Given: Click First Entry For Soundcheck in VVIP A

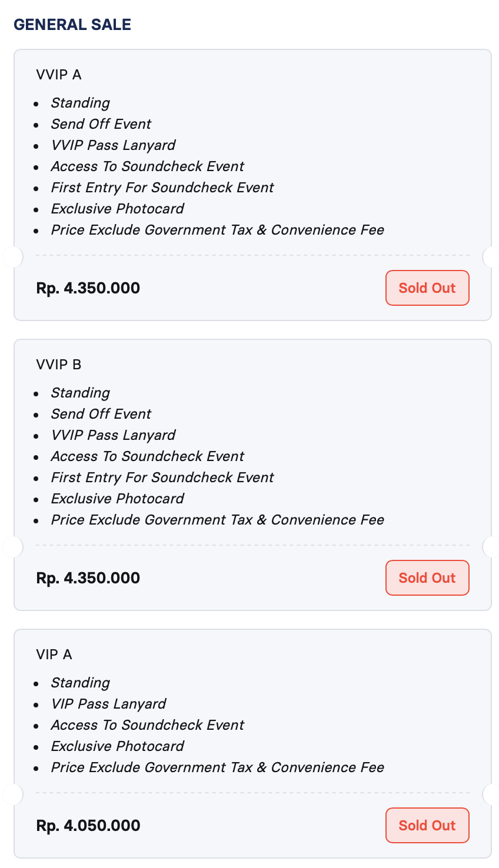Looking at the screenshot, I should point(162,188).
